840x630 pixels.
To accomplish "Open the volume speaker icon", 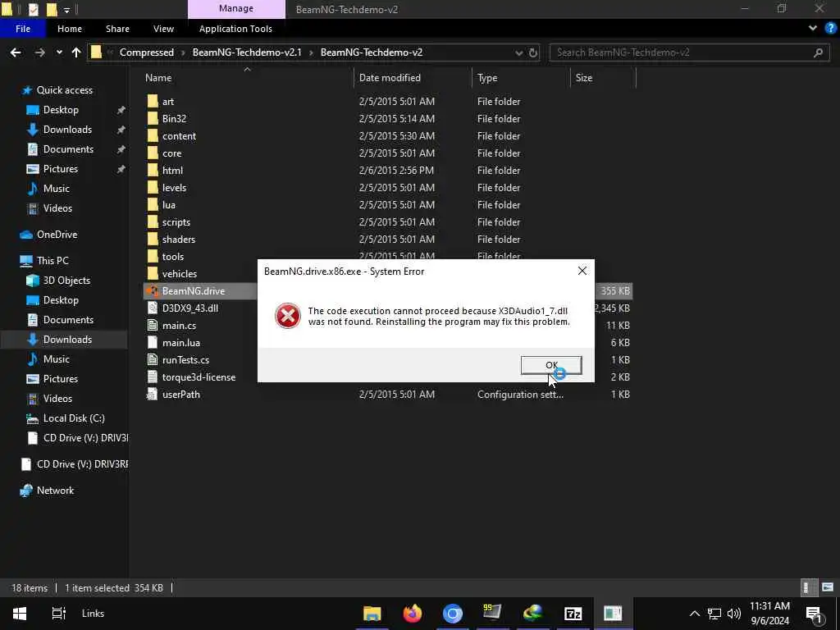I will point(734,614).
